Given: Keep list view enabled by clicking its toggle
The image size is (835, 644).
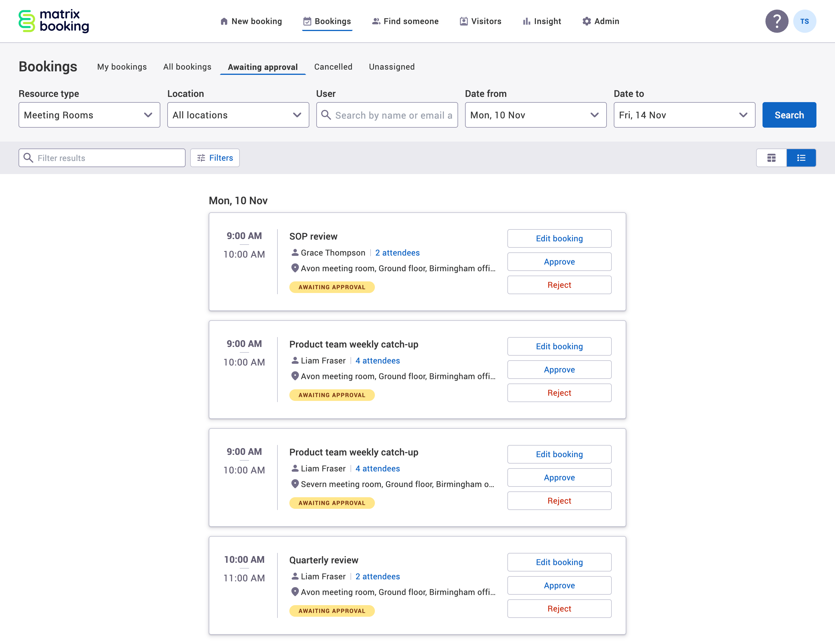Looking at the screenshot, I should pyautogui.click(x=801, y=158).
